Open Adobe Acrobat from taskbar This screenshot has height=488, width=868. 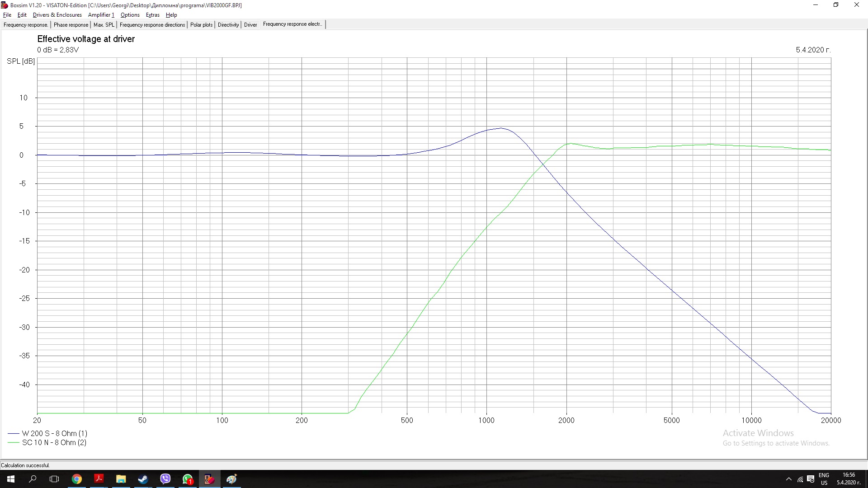[99, 479]
